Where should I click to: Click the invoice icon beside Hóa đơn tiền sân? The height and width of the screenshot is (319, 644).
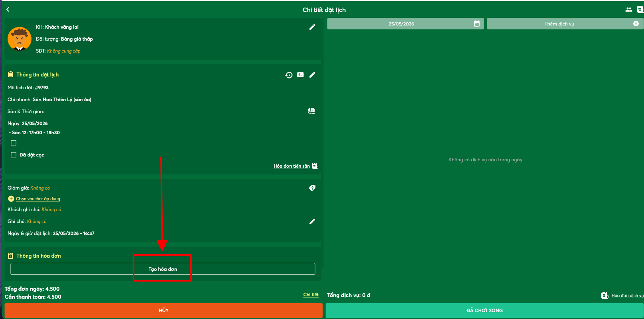(315, 166)
